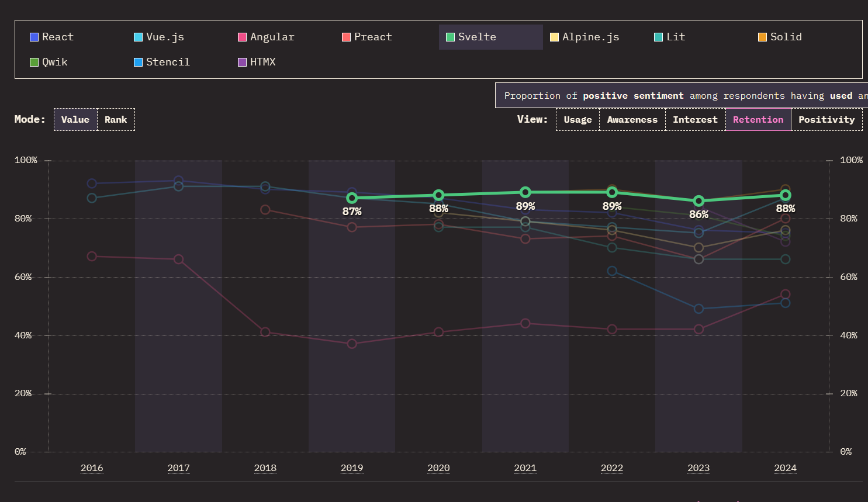The height and width of the screenshot is (502, 868).
Task: Click the 2023 year label
Action: tap(698, 468)
